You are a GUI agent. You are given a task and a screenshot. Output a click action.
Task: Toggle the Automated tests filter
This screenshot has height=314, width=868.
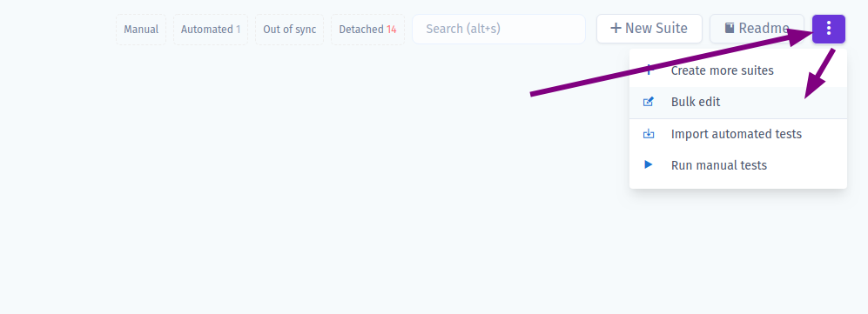(x=211, y=30)
